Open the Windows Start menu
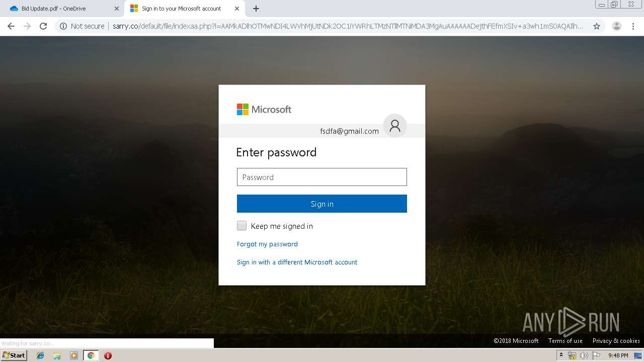This screenshot has height=362, width=644. point(14,355)
